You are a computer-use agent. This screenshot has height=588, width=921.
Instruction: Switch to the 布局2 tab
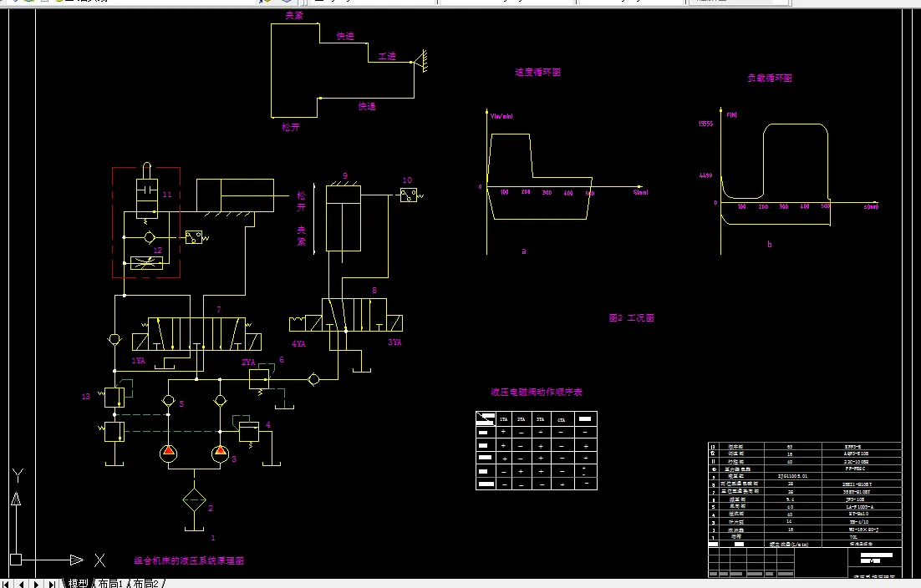click(x=145, y=583)
